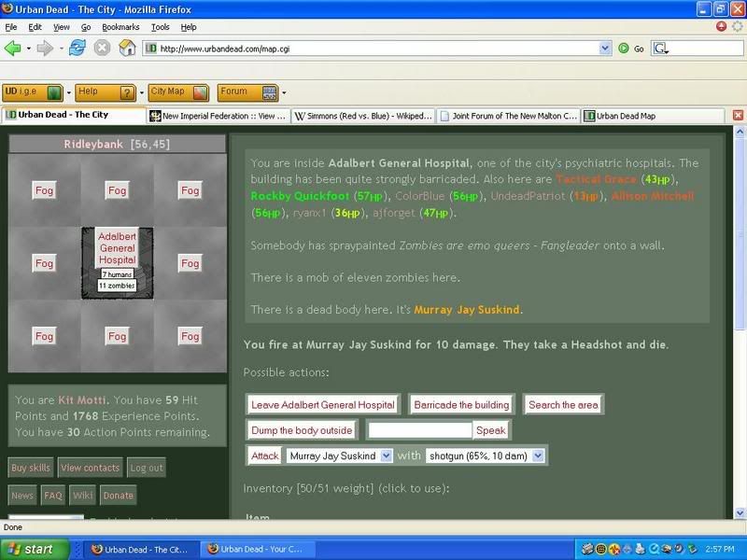This screenshot has width=747, height=560.
Task: Go back with the green Back arrow
Action: click(x=12, y=49)
